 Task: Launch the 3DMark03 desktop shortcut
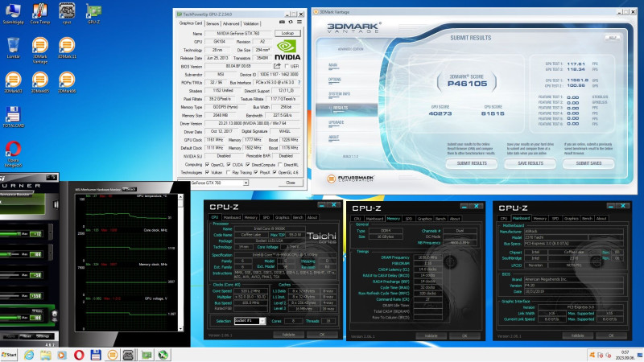(x=13, y=83)
